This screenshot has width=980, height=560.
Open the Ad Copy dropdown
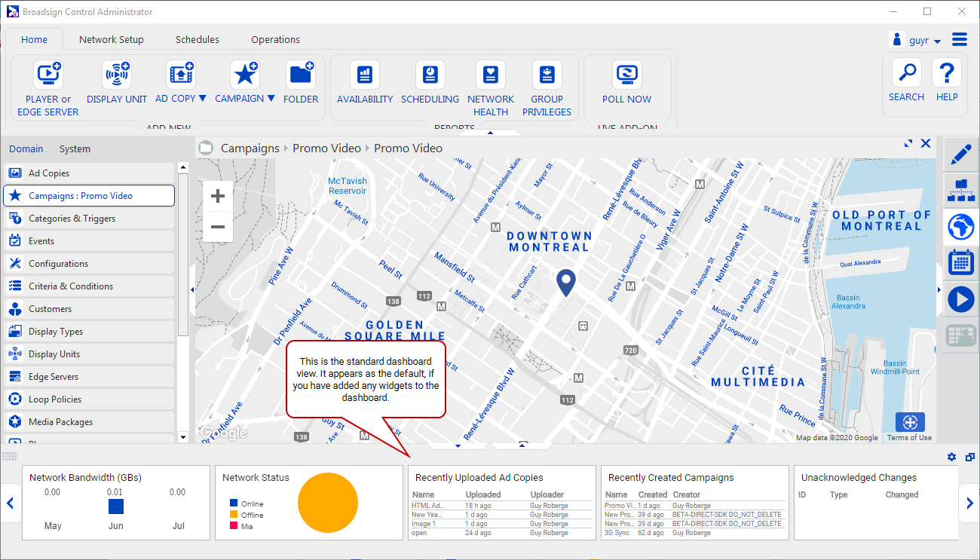click(x=202, y=99)
